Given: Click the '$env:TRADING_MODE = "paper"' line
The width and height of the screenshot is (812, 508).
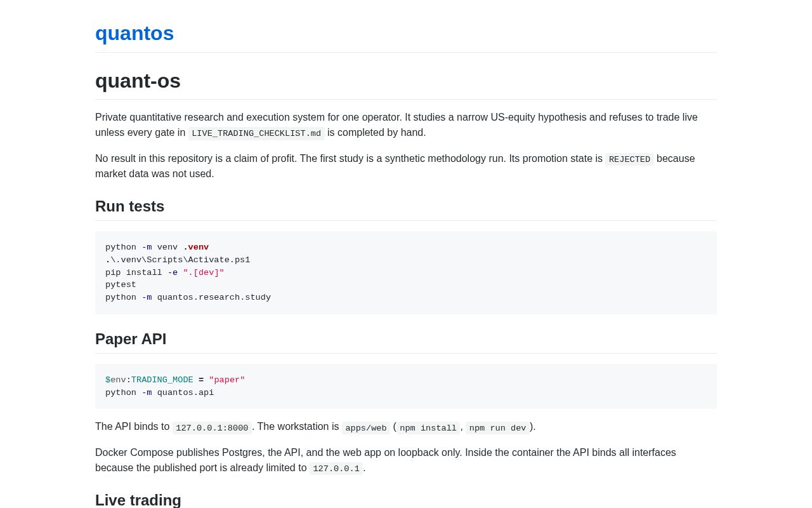Looking at the screenshot, I should pos(175,380).
